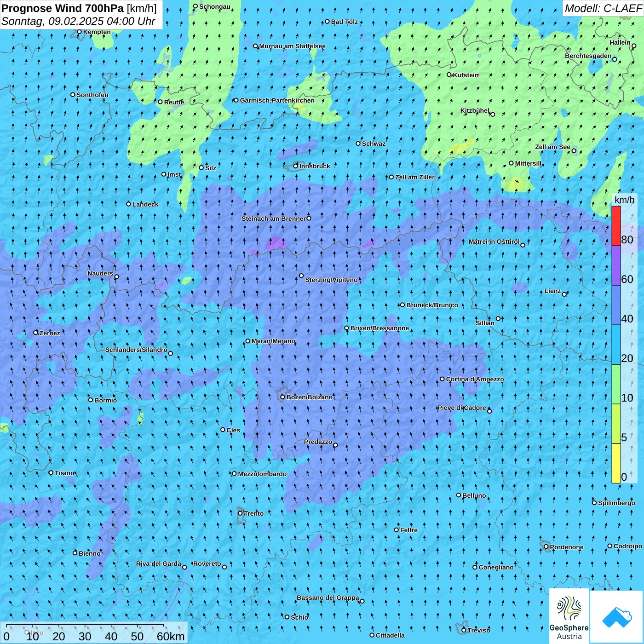Click the 'Bruneck/Brunico' label
This screenshot has height=644, width=644.
(432, 305)
